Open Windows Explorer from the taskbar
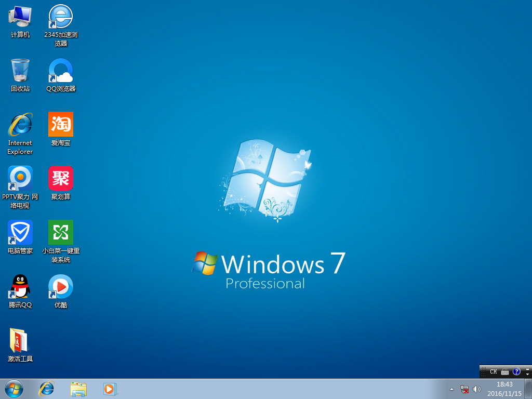The image size is (532, 399). coord(78,389)
